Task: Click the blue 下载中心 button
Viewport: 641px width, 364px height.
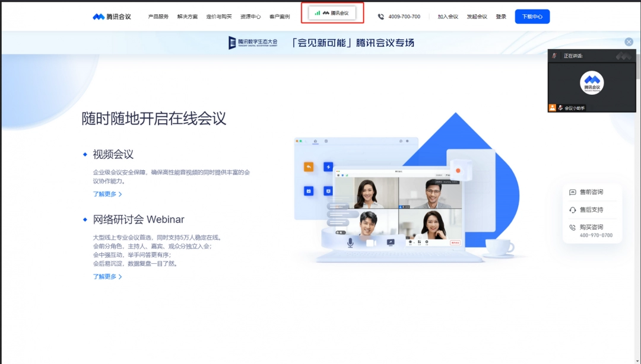Action: point(532,17)
